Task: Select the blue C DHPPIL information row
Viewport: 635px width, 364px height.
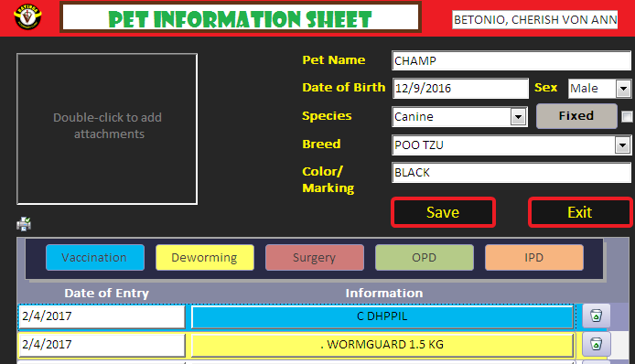Action: click(382, 316)
